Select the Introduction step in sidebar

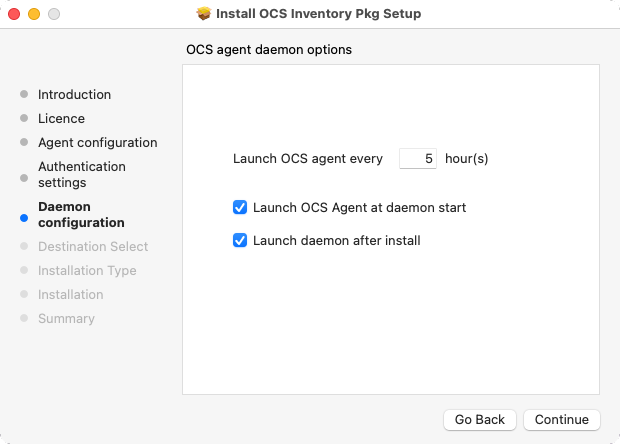[x=74, y=94]
